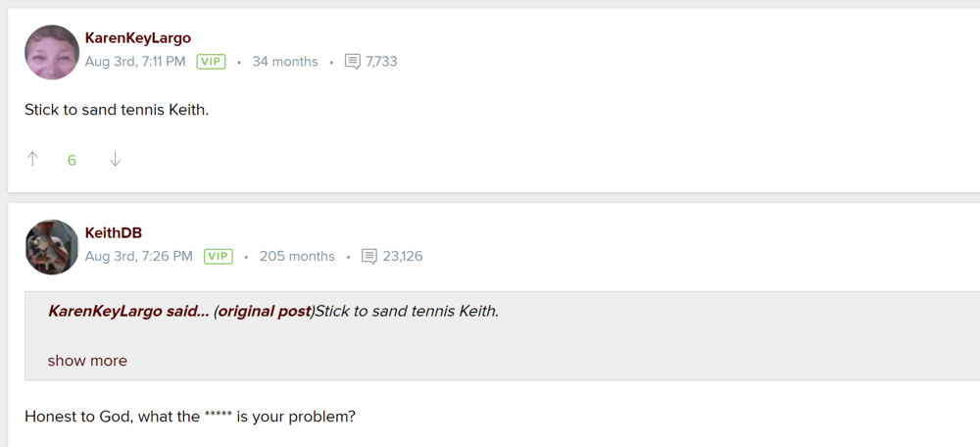Open KarenKeyLargo's profile avatar
Screen dimensions: 980x447
coord(52,52)
